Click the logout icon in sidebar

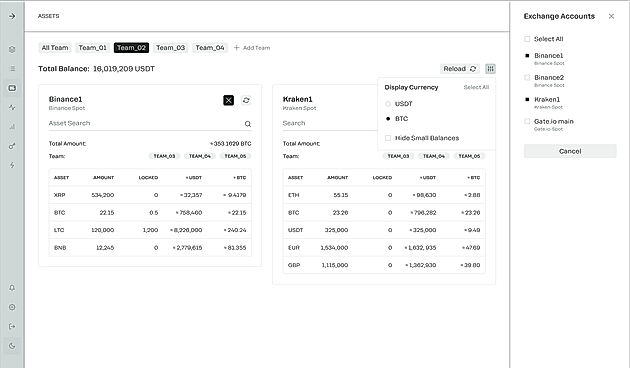tap(12, 326)
